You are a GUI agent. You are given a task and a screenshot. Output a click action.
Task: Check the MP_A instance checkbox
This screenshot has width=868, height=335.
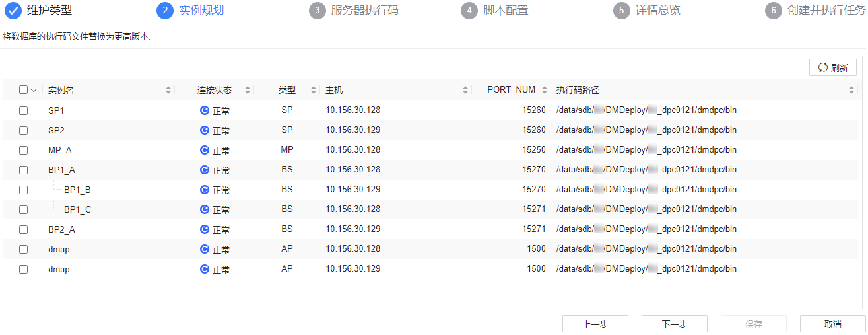click(23, 150)
